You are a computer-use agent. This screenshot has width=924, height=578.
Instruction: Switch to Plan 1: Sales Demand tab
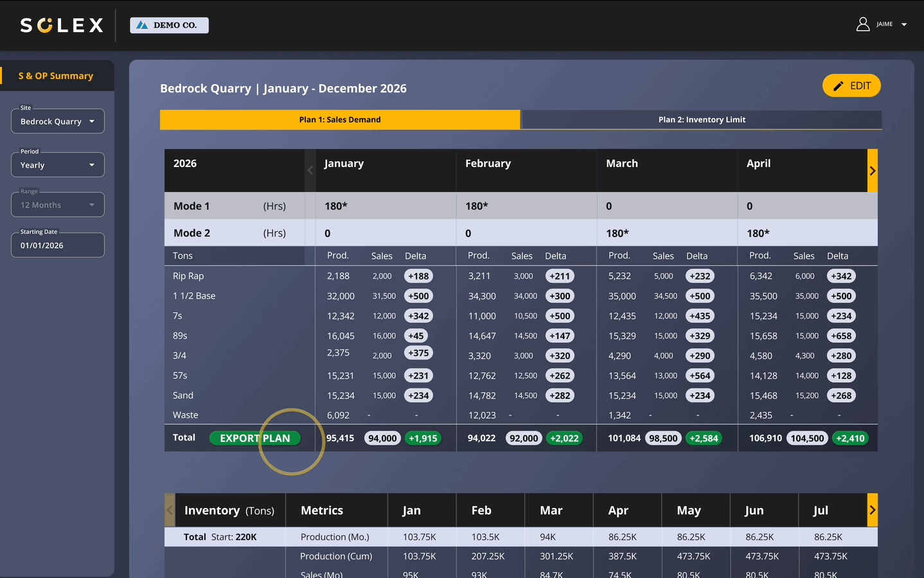click(x=339, y=119)
